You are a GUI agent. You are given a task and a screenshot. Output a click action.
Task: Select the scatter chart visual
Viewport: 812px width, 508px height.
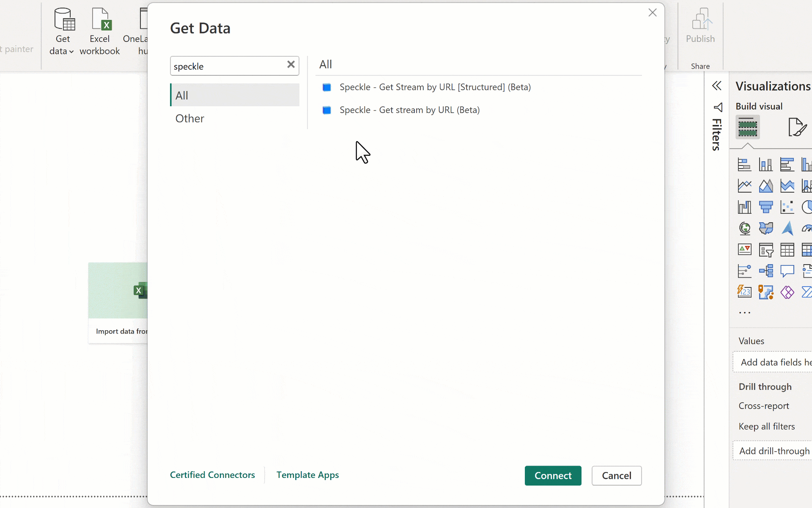[x=787, y=207]
